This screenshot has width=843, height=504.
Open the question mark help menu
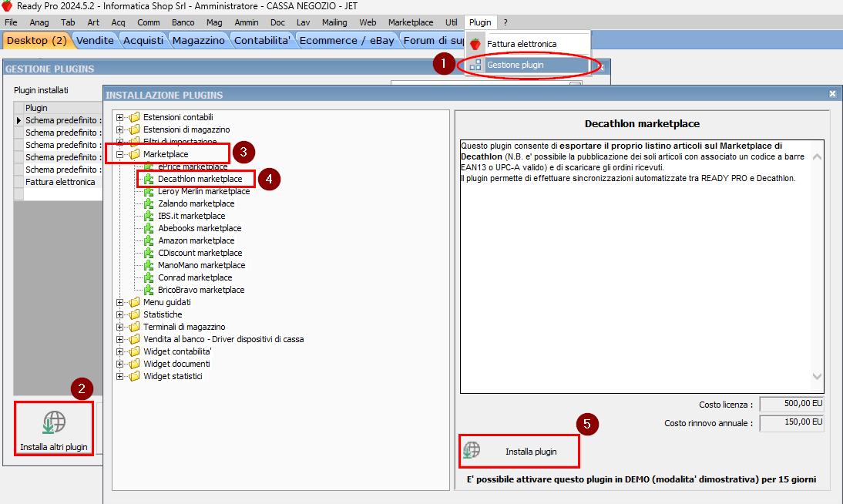pos(505,22)
